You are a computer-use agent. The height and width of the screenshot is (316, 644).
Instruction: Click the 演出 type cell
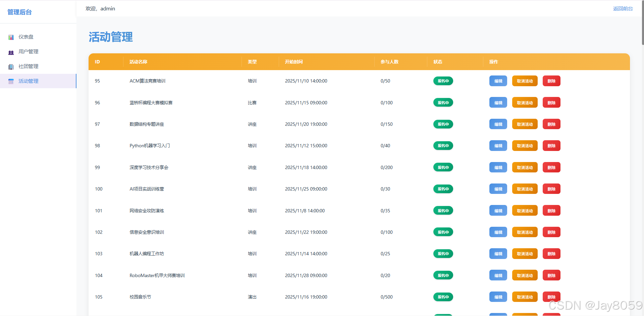(252, 297)
